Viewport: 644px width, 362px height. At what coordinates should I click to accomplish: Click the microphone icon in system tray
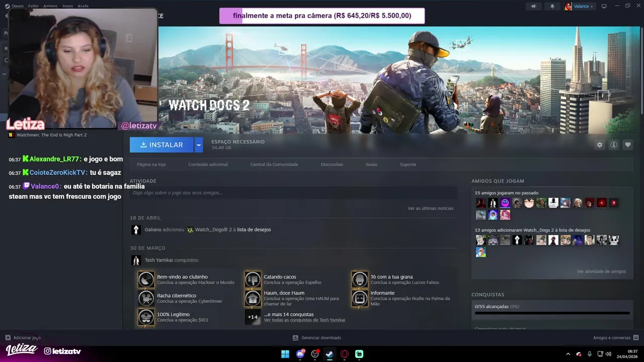pyautogui.click(x=590, y=354)
